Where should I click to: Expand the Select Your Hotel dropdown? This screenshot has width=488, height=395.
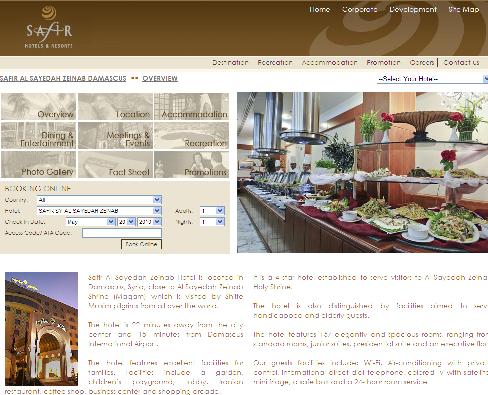coord(432,79)
